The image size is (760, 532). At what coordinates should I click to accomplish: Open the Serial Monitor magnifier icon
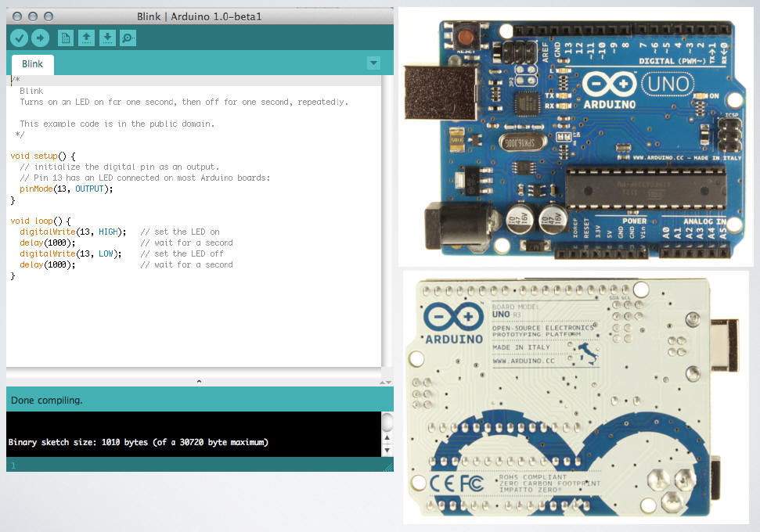pyautogui.click(x=128, y=38)
